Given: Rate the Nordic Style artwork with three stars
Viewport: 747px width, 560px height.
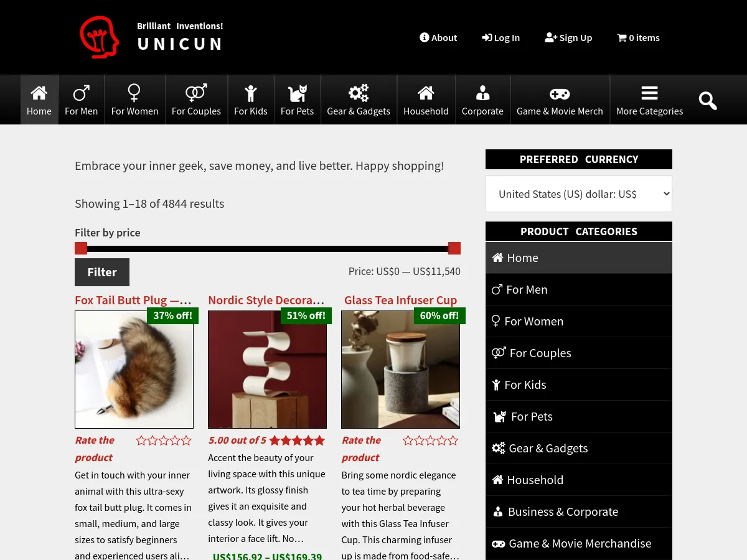Looking at the screenshot, I should pos(297,440).
